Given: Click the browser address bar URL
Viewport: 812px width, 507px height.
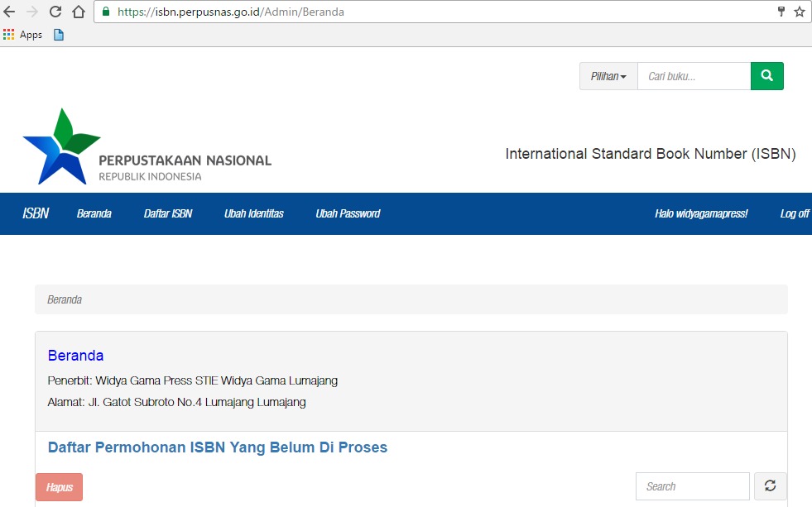Looking at the screenshot, I should (230, 12).
